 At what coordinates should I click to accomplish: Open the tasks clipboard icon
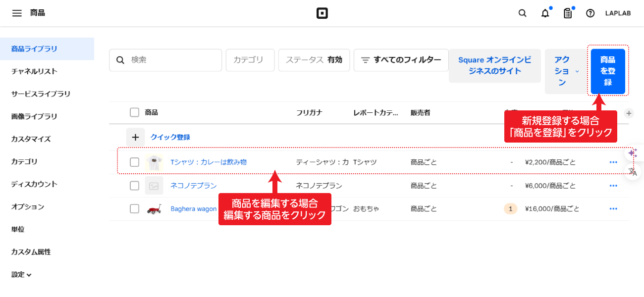pyautogui.click(x=568, y=13)
